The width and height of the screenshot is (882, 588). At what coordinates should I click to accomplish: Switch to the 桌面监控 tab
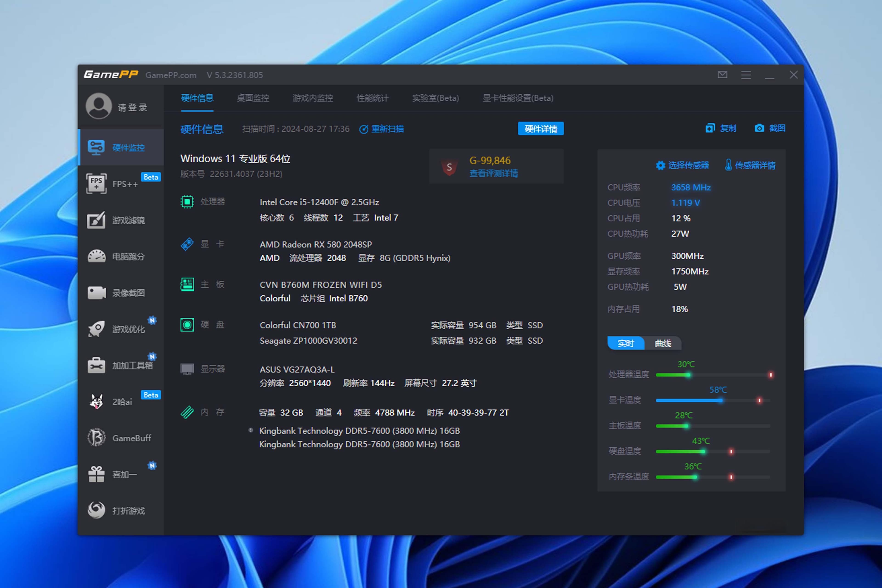(253, 98)
